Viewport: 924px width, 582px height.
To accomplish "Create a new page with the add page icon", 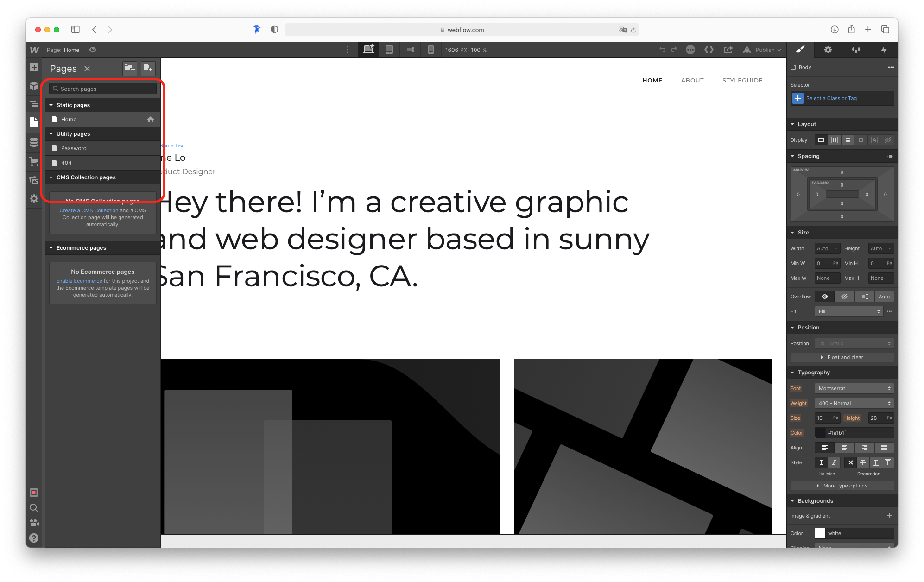I will tap(148, 68).
